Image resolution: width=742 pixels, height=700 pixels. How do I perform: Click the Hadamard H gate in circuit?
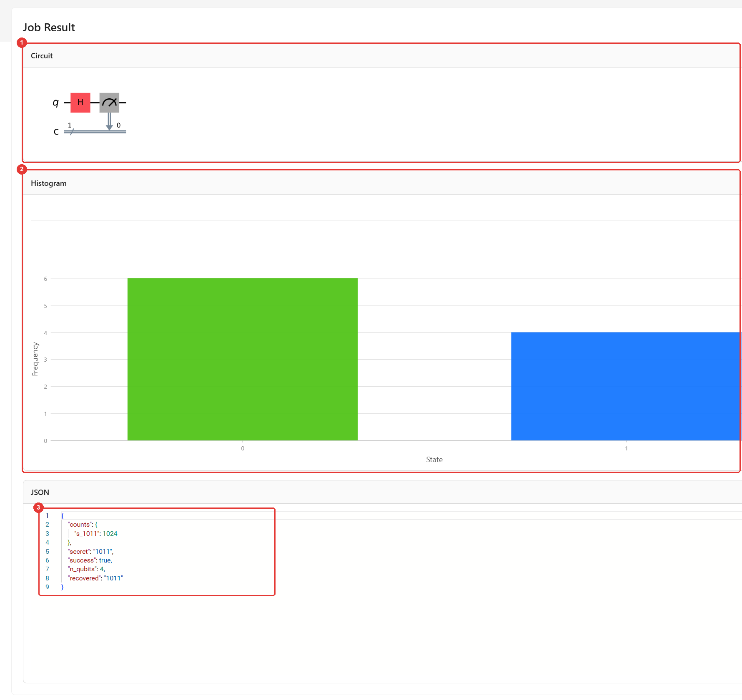80,102
